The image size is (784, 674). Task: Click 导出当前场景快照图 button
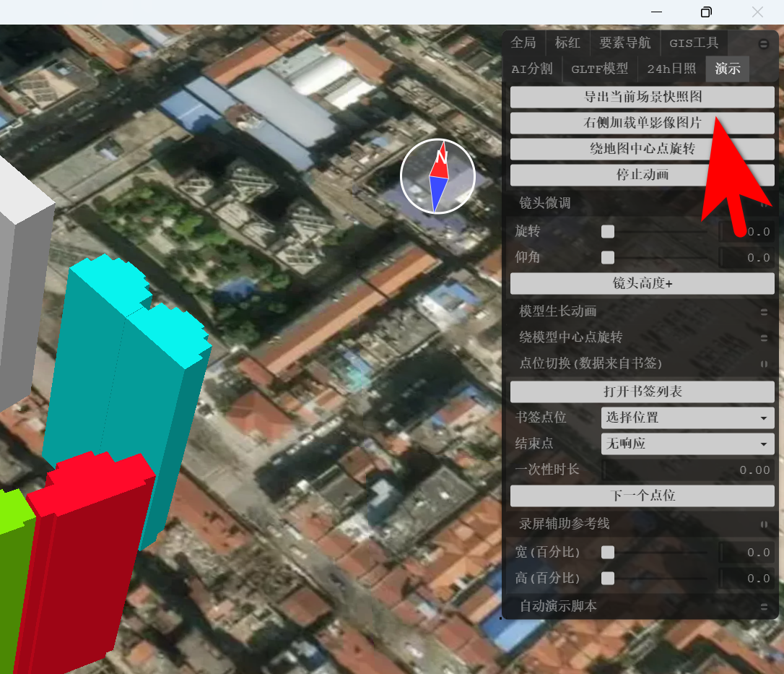click(x=642, y=97)
